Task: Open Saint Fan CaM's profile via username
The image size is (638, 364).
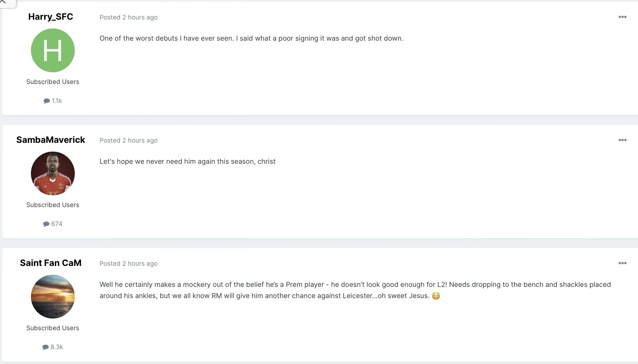Action: pyautogui.click(x=51, y=263)
